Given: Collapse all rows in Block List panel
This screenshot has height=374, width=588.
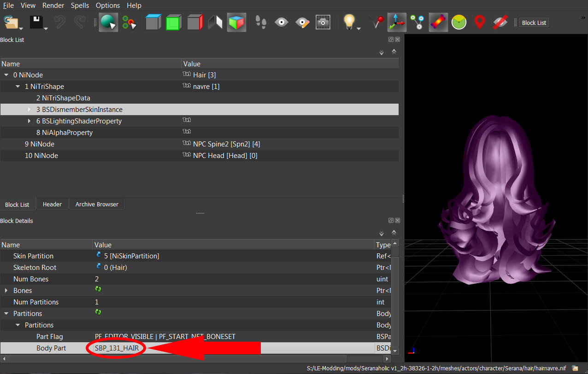Looking at the screenshot, I should click(x=394, y=52).
